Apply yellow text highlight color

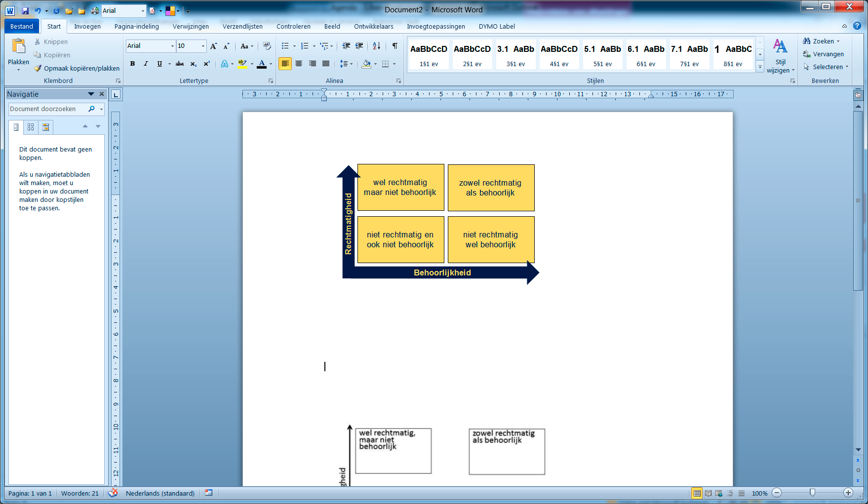tap(242, 64)
